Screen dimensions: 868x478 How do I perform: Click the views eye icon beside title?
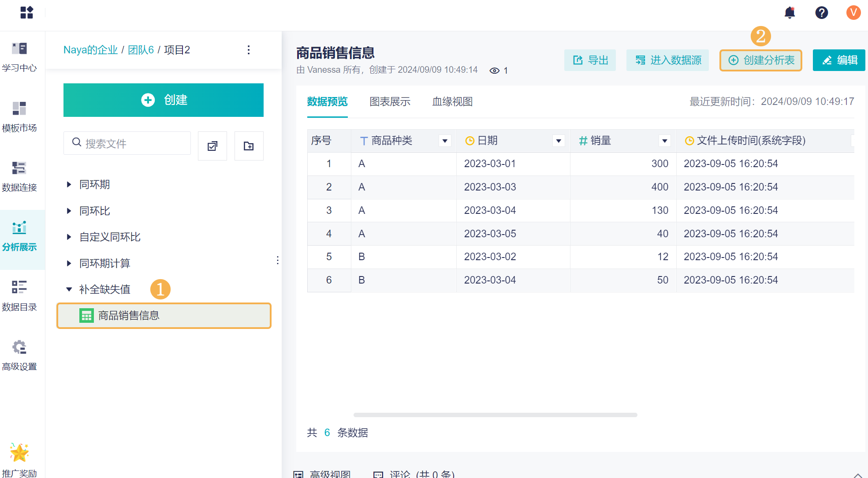[x=495, y=71]
